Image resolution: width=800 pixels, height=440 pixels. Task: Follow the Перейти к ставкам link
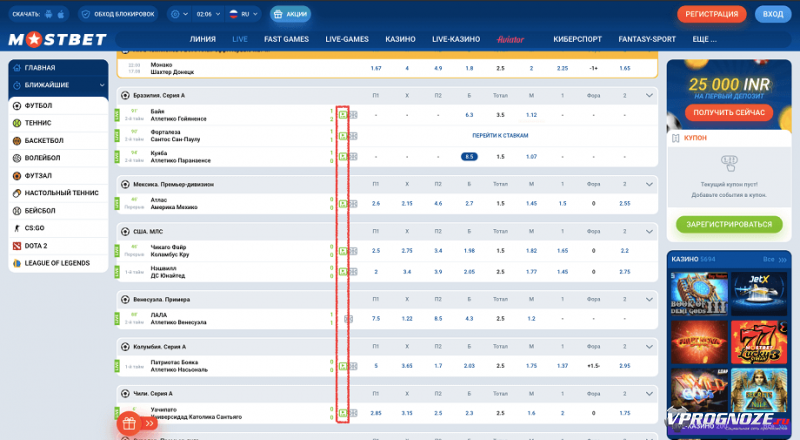coord(500,136)
